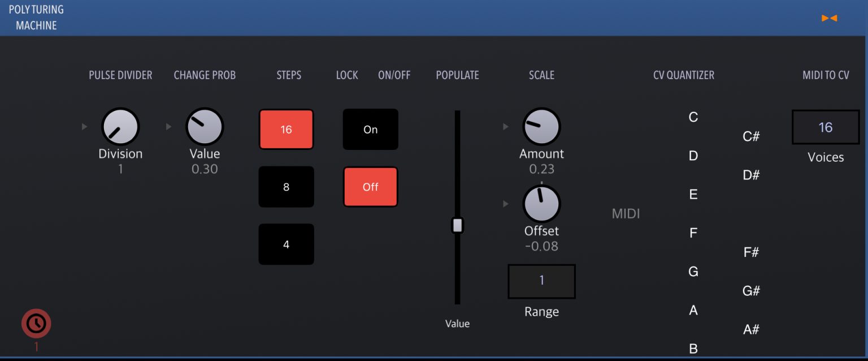Viewport: 868px width, 361px height.
Task: Toggle note E in the quantizer
Action: 693,195
